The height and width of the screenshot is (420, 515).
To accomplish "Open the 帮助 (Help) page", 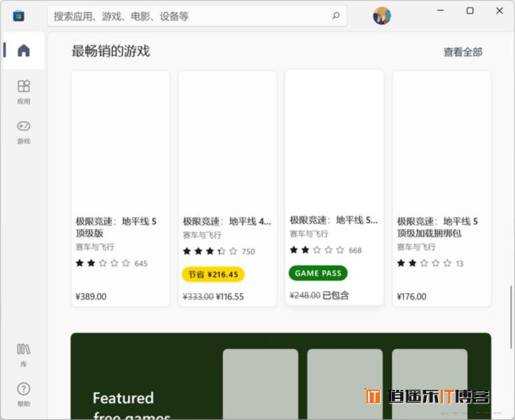I will tap(24, 395).
